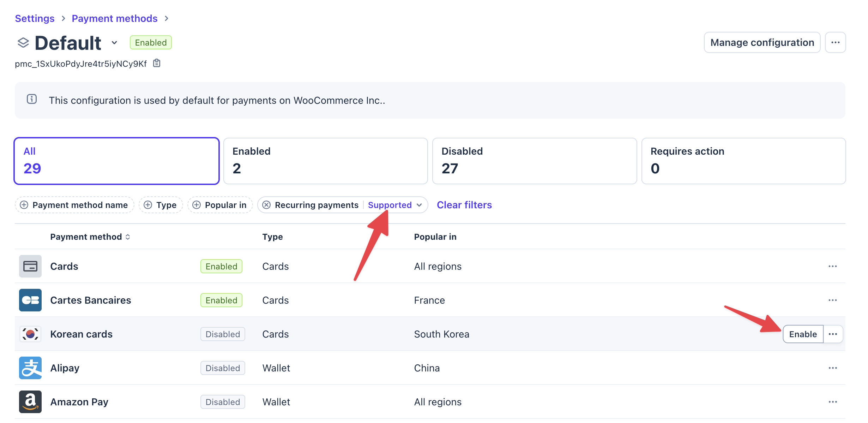Add the Payment method name filter
The height and width of the screenshot is (423, 868).
[x=74, y=205]
